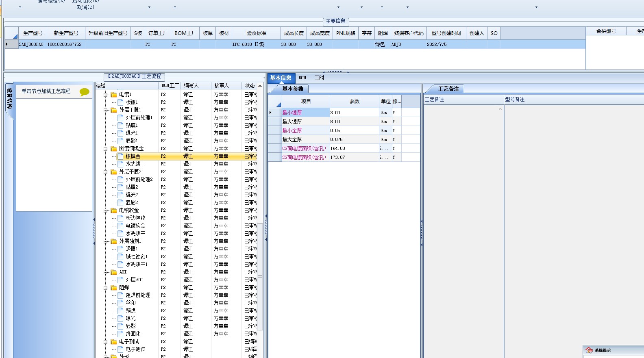Switch to the 基本信息 tab
644x358 pixels.
coord(281,78)
